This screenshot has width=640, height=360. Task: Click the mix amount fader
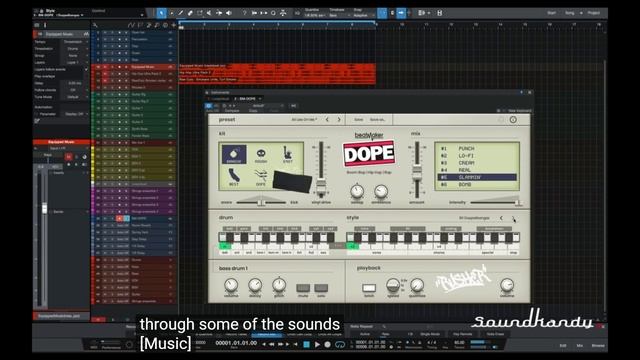click(417, 172)
